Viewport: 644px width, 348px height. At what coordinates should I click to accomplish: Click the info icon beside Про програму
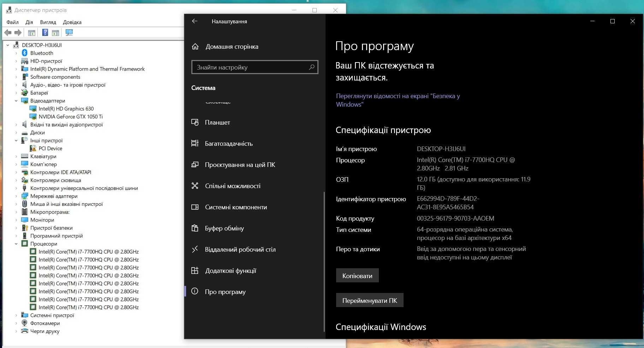point(195,292)
